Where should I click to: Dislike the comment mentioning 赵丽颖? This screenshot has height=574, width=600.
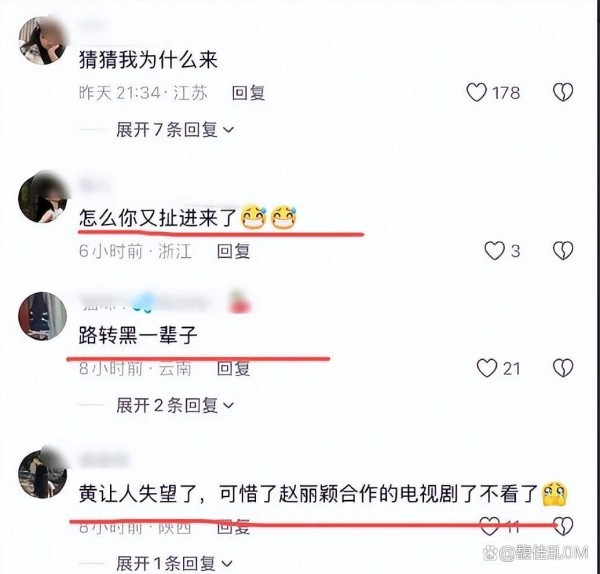point(563,526)
